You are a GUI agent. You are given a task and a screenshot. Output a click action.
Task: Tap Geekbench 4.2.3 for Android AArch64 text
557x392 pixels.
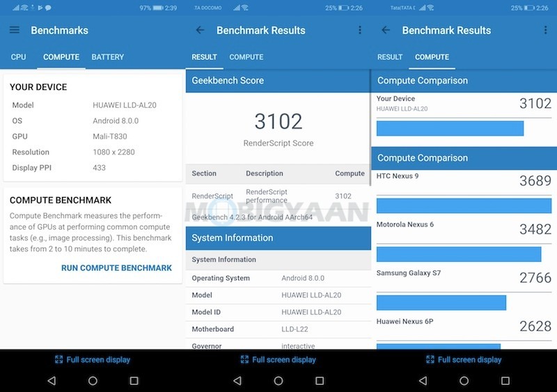pyautogui.click(x=252, y=217)
